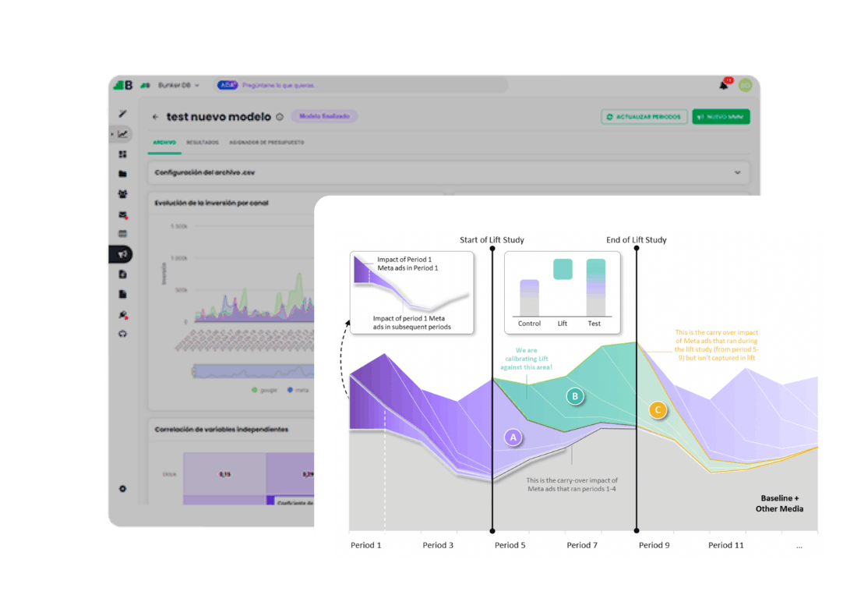Click the 0,15 correlation heatmap cell
The height and width of the screenshot is (602, 868).
pyautogui.click(x=224, y=474)
